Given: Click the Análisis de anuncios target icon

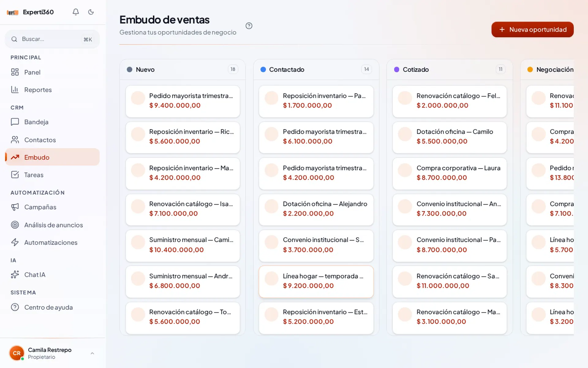Looking at the screenshot, I should (15, 225).
